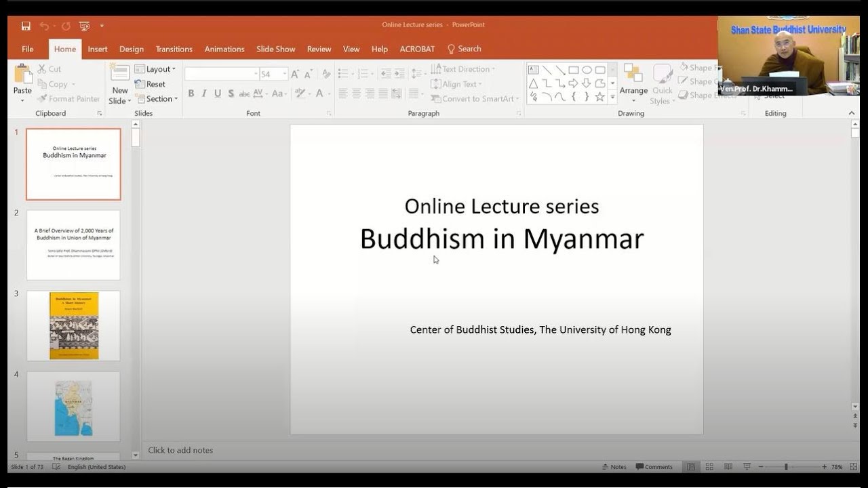Move the zoom slider handle
Viewport: 868px width, 488px height.
(x=786, y=467)
